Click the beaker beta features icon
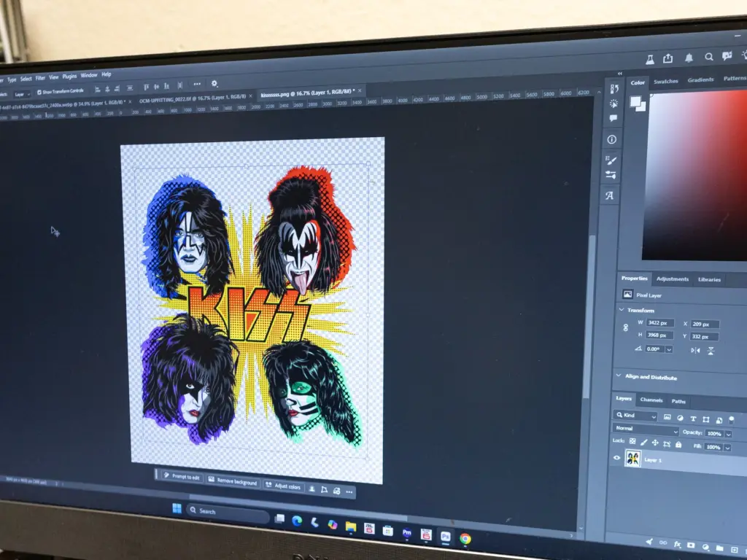 pos(650,59)
